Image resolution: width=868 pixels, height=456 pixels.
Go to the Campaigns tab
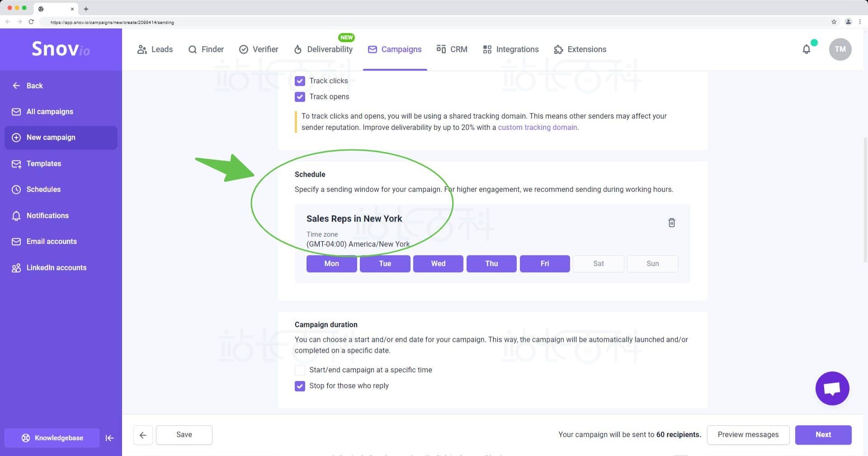(x=395, y=49)
